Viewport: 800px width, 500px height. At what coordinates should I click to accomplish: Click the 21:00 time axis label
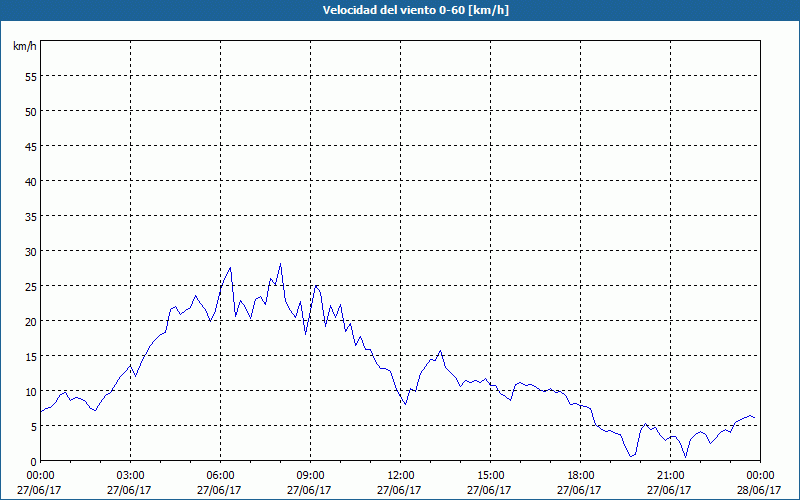click(670, 476)
